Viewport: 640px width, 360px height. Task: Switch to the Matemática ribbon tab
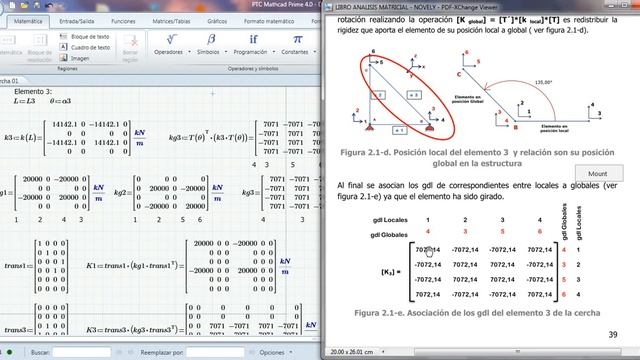[28, 21]
